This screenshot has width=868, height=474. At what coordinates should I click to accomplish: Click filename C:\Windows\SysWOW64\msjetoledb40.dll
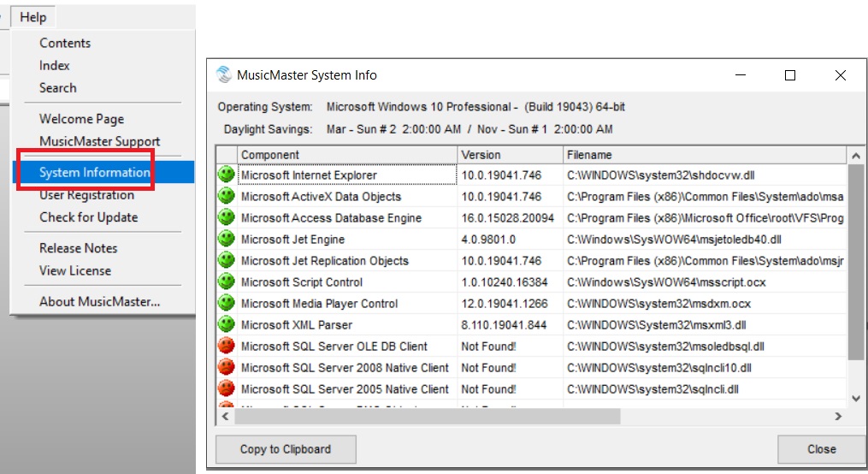pyautogui.click(x=674, y=240)
